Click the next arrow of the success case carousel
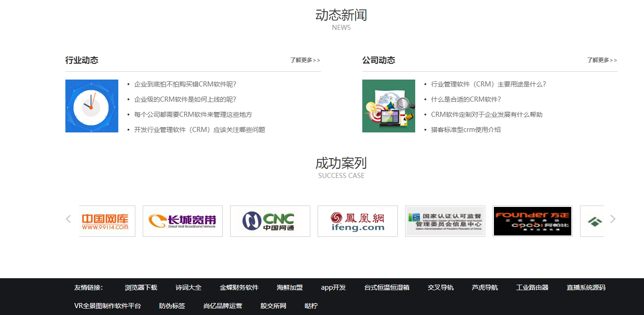The height and width of the screenshot is (315, 644). click(613, 219)
